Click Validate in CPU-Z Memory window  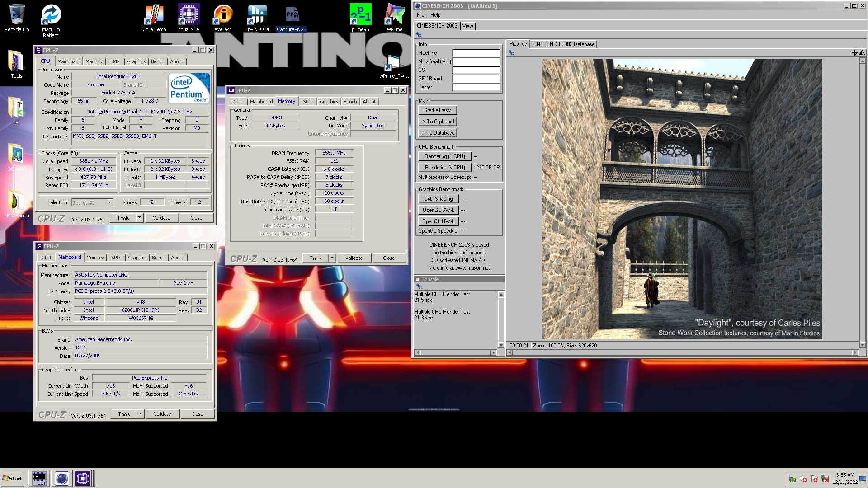click(x=354, y=258)
